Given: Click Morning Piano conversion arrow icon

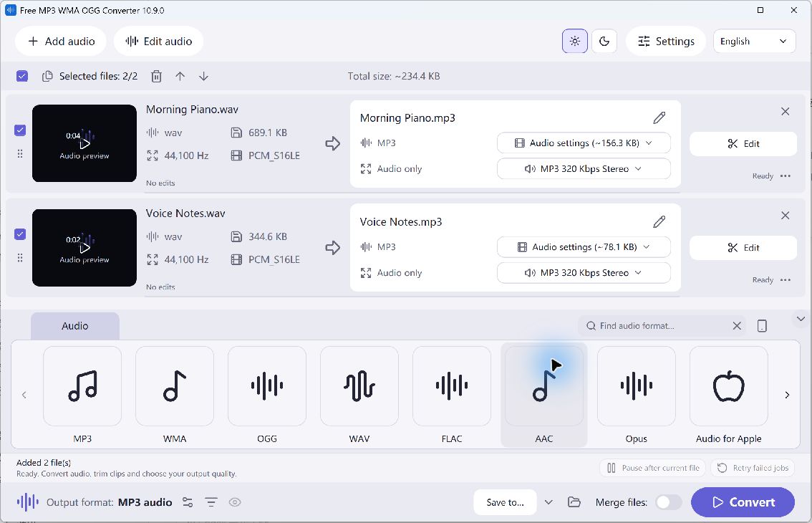Looking at the screenshot, I should point(332,143).
